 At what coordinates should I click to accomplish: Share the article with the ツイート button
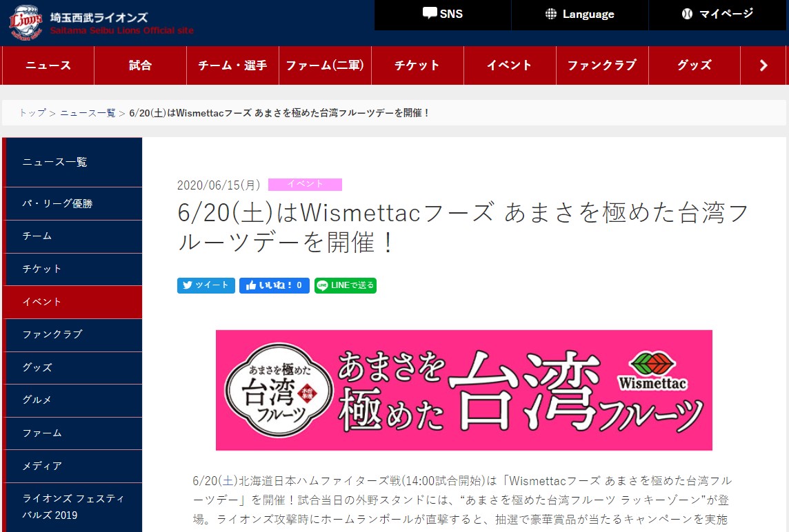pos(206,285)
